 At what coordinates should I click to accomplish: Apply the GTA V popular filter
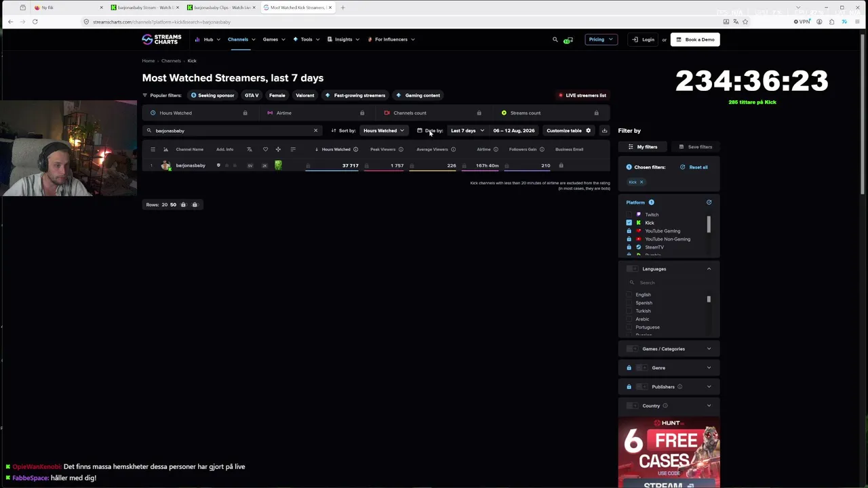[x=252, y=96]
